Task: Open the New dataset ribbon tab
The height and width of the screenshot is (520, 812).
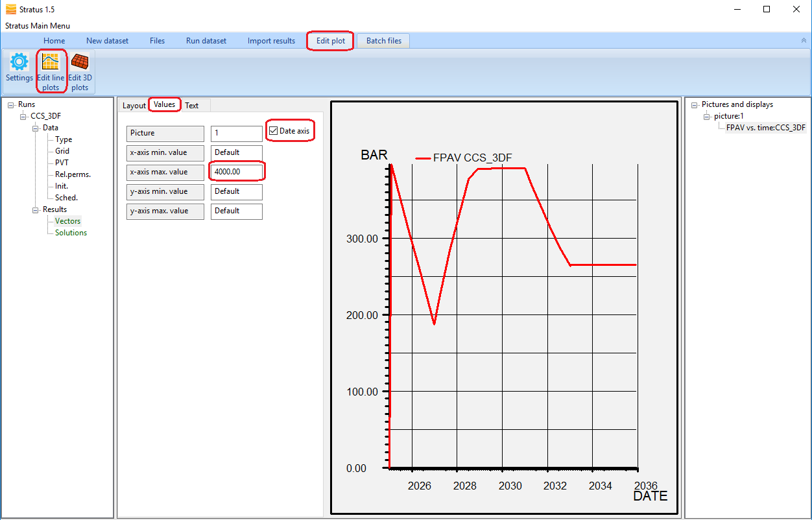Action: [107, 41]
